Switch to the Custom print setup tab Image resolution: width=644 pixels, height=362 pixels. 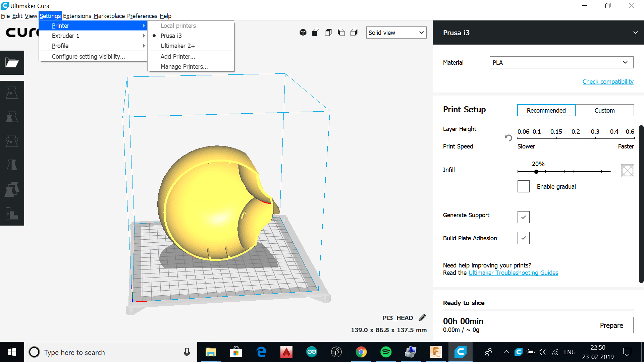point(604,110)
